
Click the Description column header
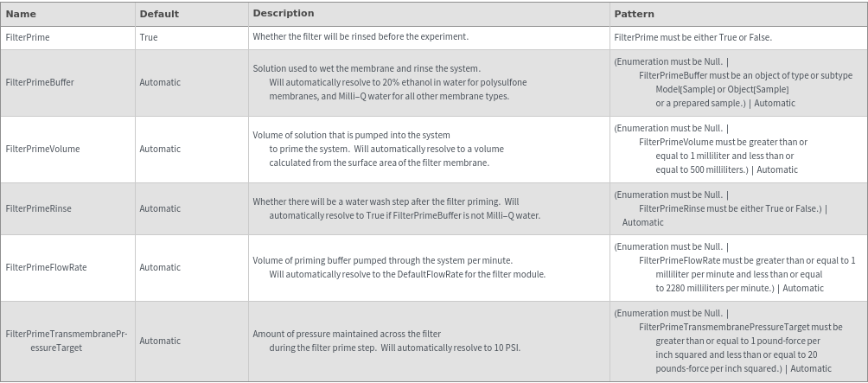283,14
